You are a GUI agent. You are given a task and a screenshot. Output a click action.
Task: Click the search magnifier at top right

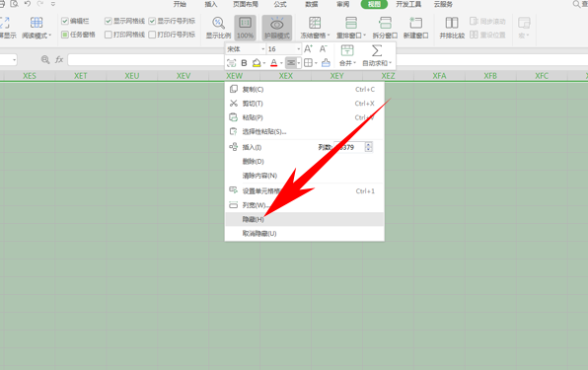[576, 4]
